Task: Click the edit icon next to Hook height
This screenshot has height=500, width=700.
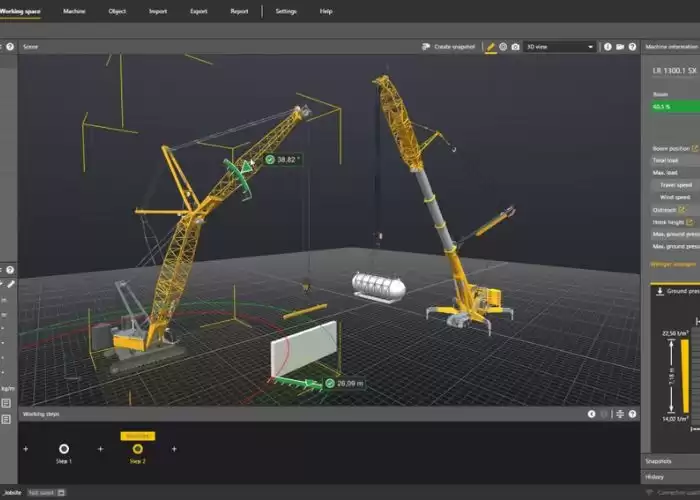Action: point(689,222)
